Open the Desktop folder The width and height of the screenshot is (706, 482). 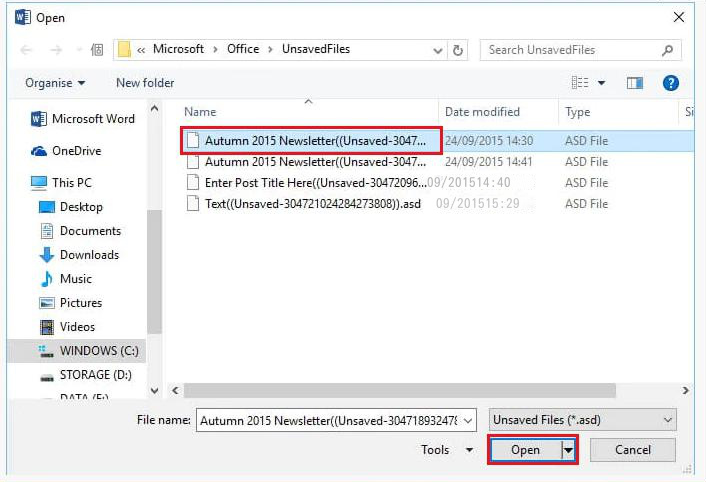point(71,207)
